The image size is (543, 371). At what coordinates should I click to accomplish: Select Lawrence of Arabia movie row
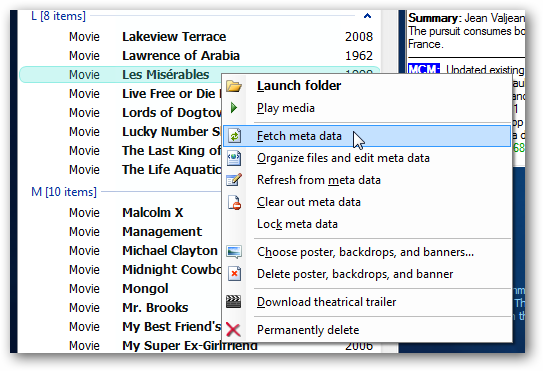pyautogui.click(x=199, y=56)
